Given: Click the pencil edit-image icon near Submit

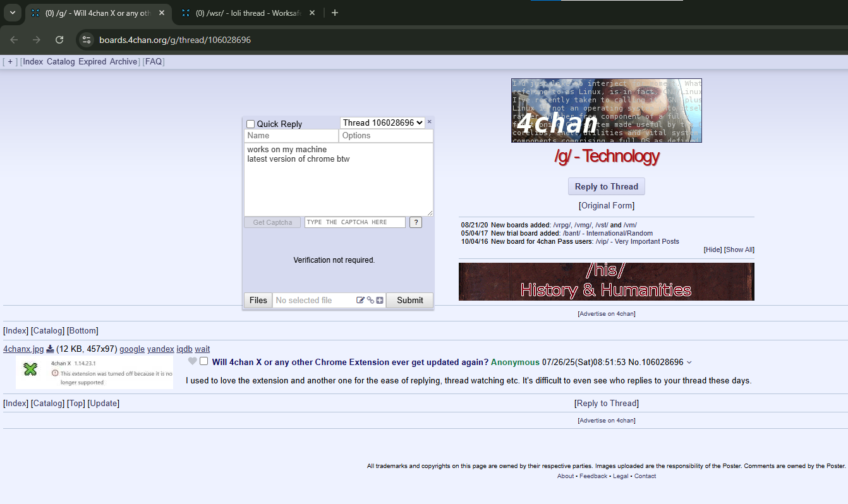Looking at the screenshot, I should point(360,301).
